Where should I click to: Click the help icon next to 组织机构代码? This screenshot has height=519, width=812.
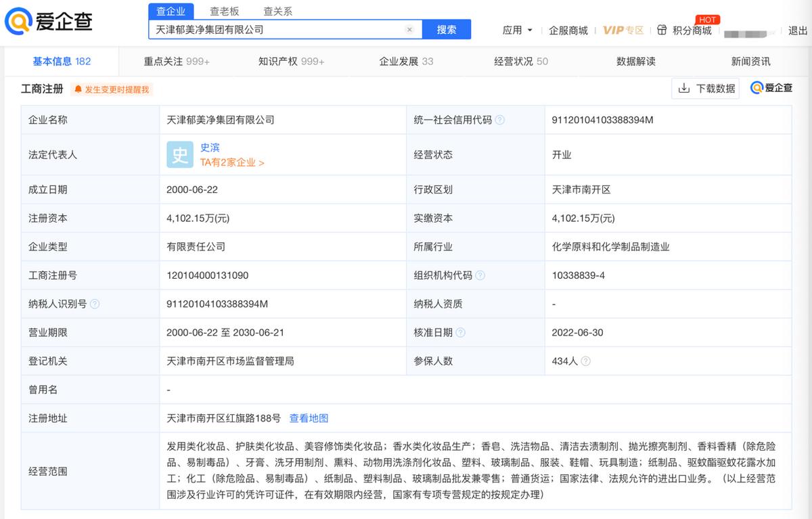click(x=480, y=275)
